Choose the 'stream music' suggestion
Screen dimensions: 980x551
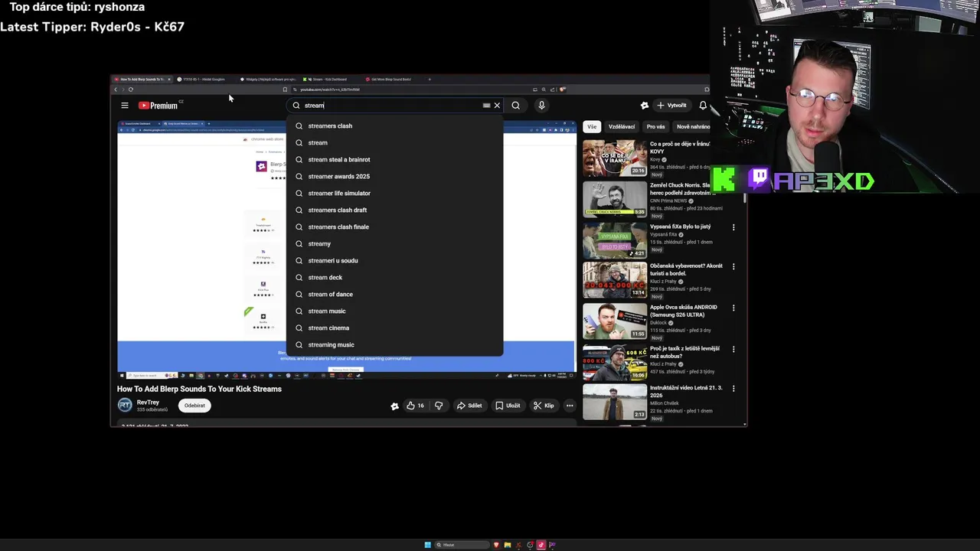point(395,311)
